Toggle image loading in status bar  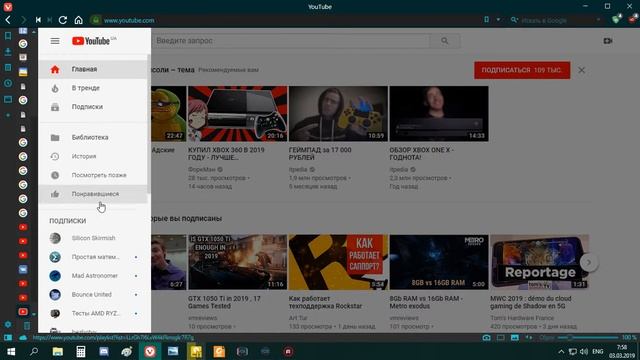point(515,338)
